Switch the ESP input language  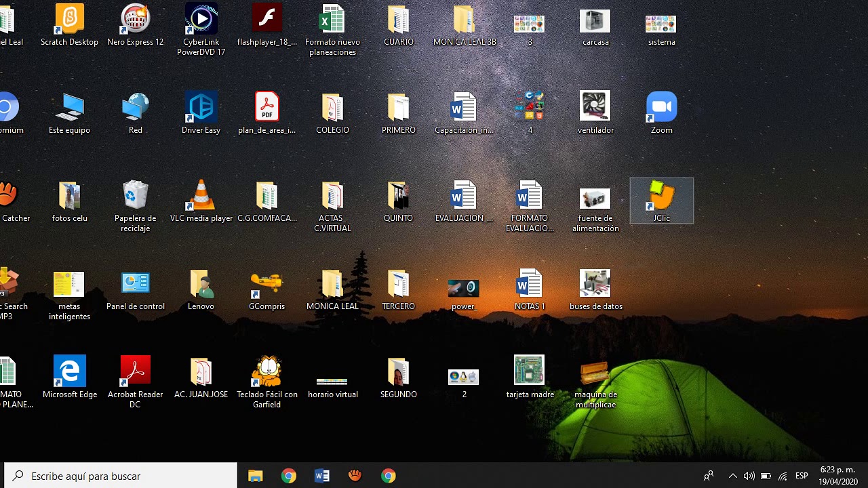click(802, 476)
